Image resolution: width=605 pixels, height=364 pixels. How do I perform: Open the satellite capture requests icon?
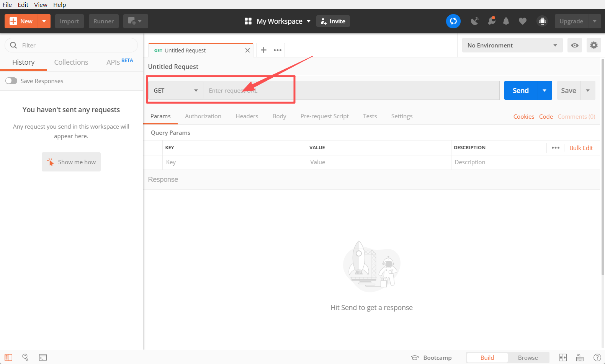[475, 21]
